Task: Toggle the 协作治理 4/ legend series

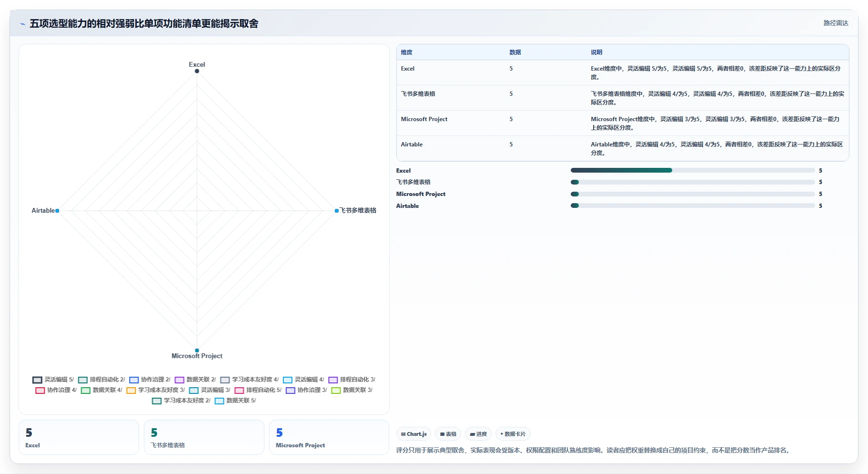Action: coord(56,390)
